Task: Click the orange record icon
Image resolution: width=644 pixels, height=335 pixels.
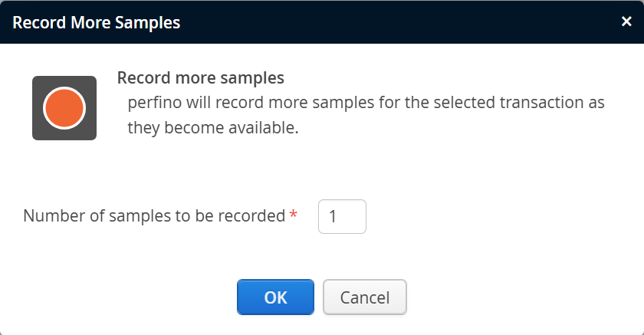Action: (x=64, y=108)
